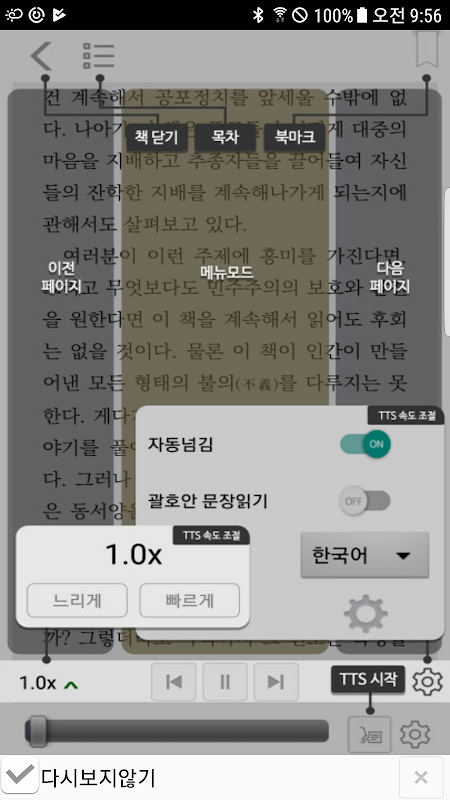Click the reading progress slider handle

37,732
